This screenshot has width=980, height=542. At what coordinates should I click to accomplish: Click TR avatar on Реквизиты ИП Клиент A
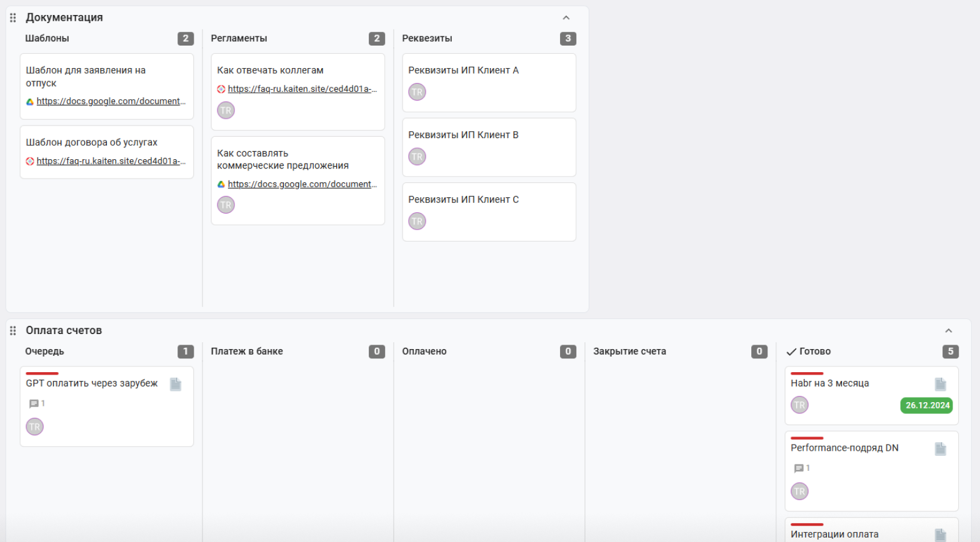click(417, 92)
